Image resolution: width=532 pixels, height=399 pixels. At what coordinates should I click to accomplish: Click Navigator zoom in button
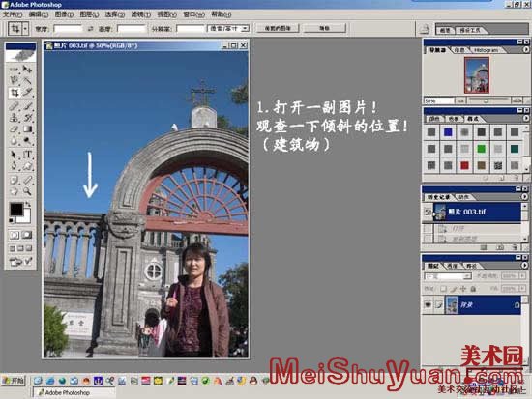coord(517,100)
